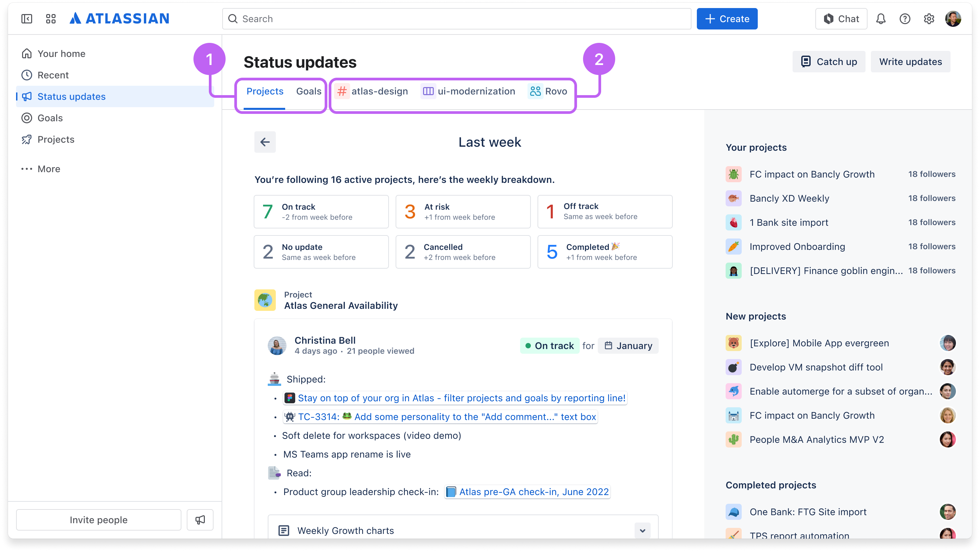Focus the Search input field
Viewport: 980px width, 552px height.
pyautogui.click(x=457, y=19)
